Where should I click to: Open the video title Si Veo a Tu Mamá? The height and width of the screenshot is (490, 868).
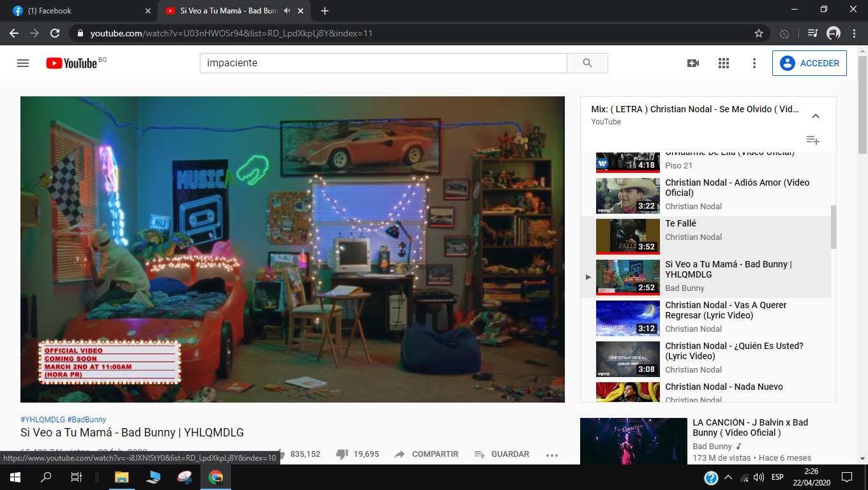[x=132, y=433]
